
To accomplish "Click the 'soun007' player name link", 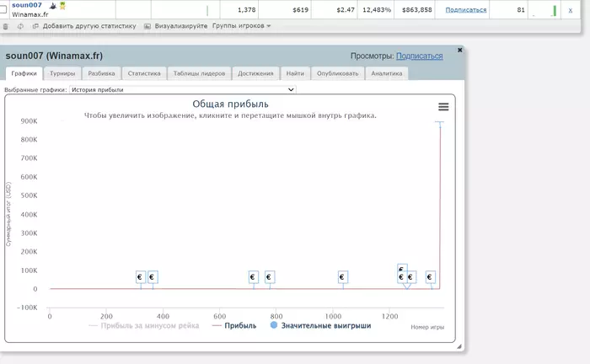I will click(27, 5).
